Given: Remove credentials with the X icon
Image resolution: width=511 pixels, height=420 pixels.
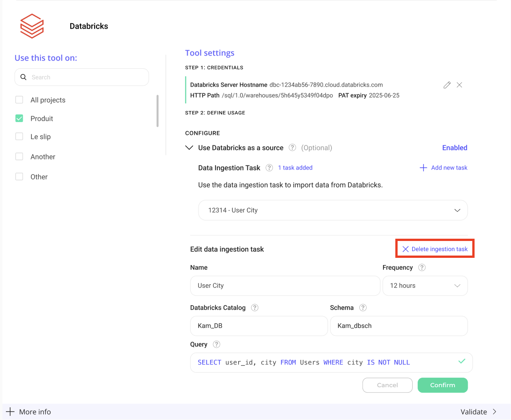Looking at the screenshot, I should (460, 85).
